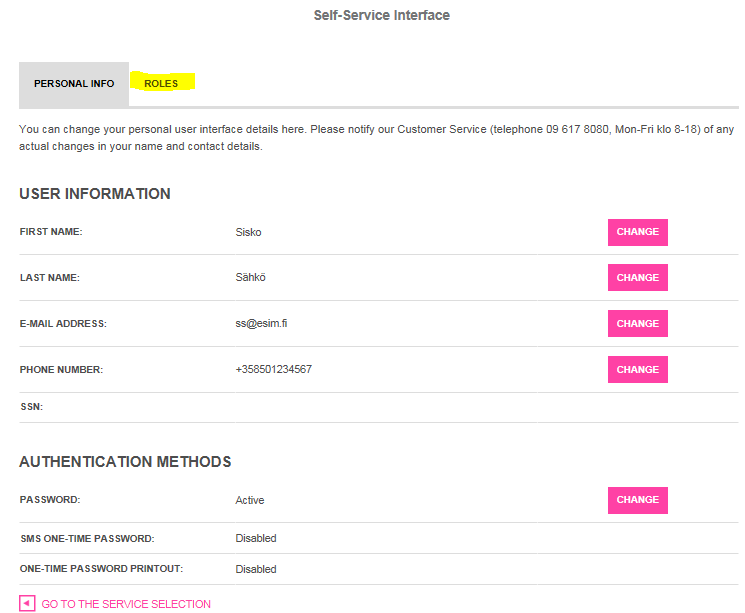
Task: Change the e-mail address ss@esim.fi
Action: click(x=638, y=324)
